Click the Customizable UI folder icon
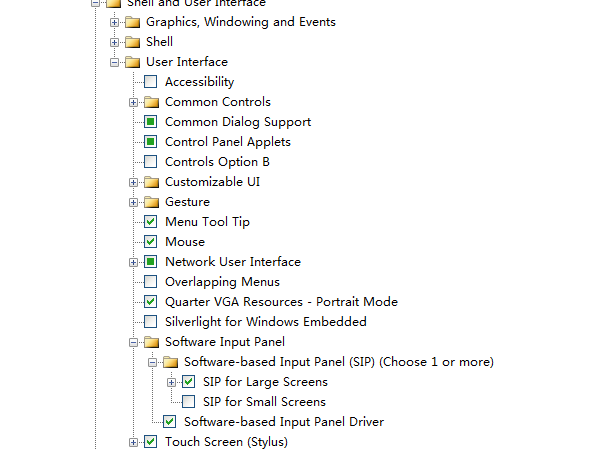600x450 pixels. pyautogui.click(x=151, y=182)
